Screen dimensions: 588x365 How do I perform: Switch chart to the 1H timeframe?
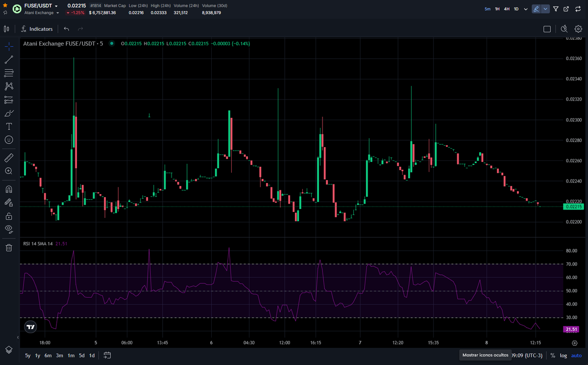click(496, 9)
